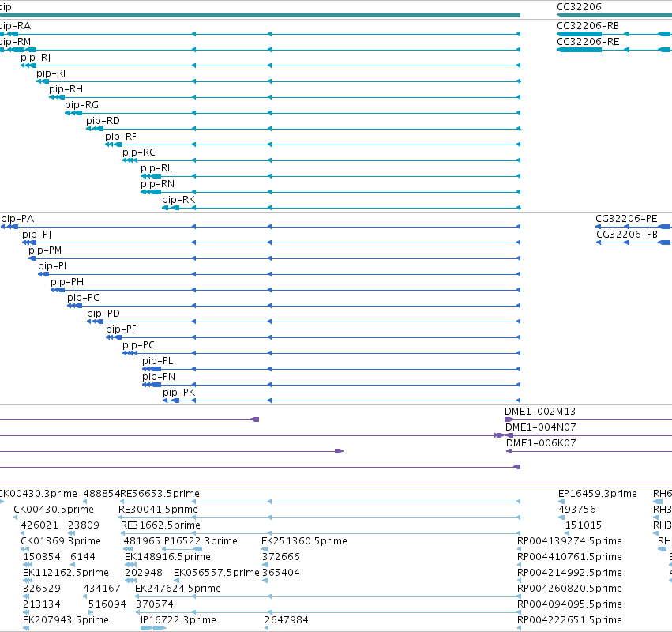Screen dimensions: 672x632
Task: Select the CG32206 gene label
Action: point(579,7)
